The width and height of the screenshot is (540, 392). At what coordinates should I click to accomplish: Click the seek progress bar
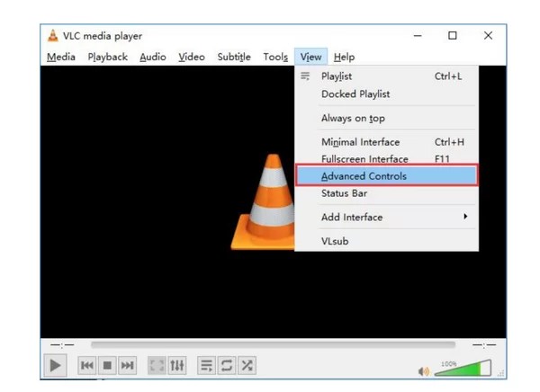(273, 344)
